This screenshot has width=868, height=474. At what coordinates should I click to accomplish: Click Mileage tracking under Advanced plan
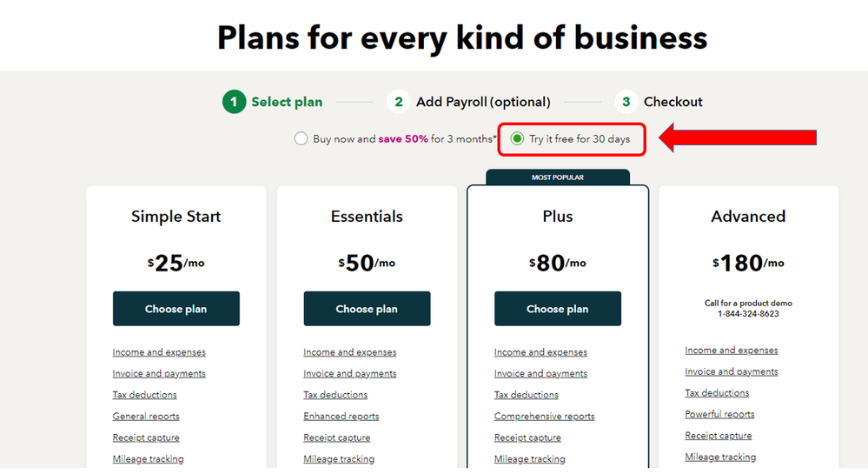pos(720,457)
